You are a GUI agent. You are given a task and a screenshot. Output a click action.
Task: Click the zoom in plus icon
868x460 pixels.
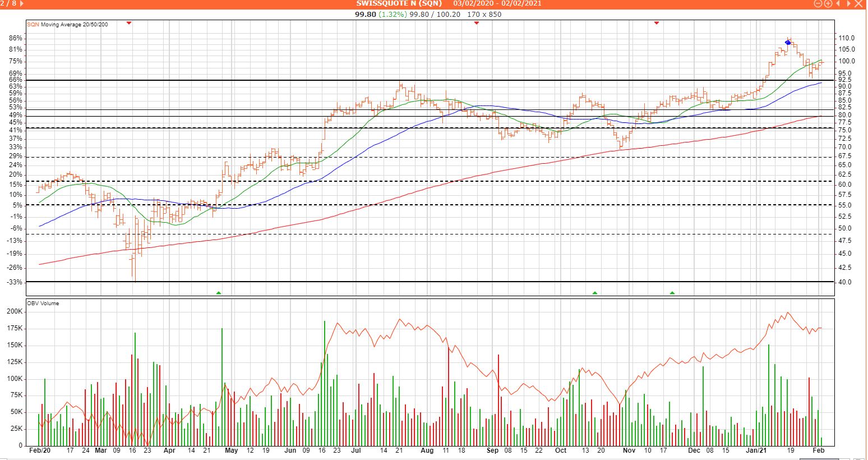tap(828, 4)
